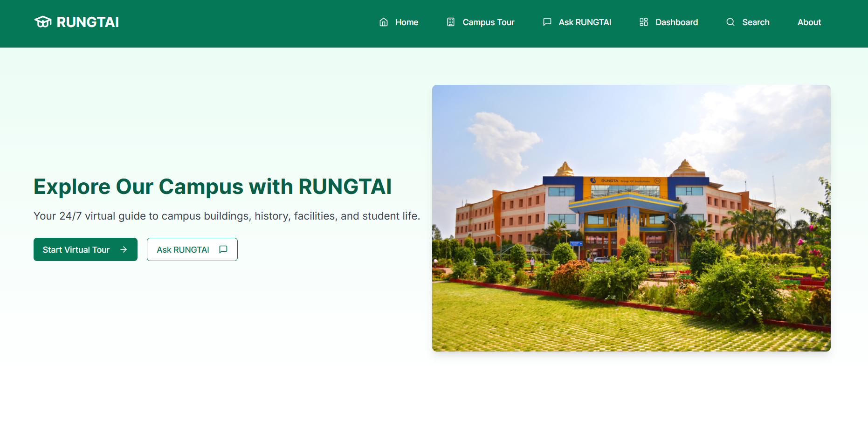The height and width of the screenshot is (421, 868).
Task: Click the 24/7 virtual guide subtitle text
Action: [x=227, y=216]
